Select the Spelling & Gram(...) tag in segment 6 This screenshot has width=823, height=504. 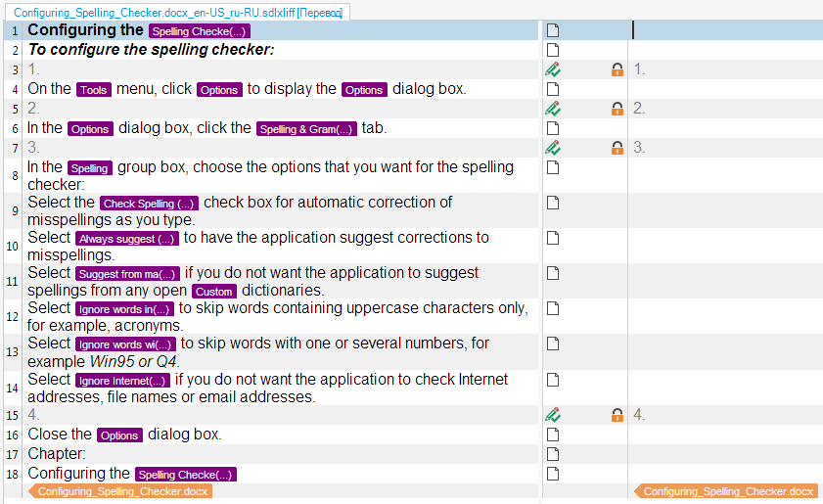306,129
